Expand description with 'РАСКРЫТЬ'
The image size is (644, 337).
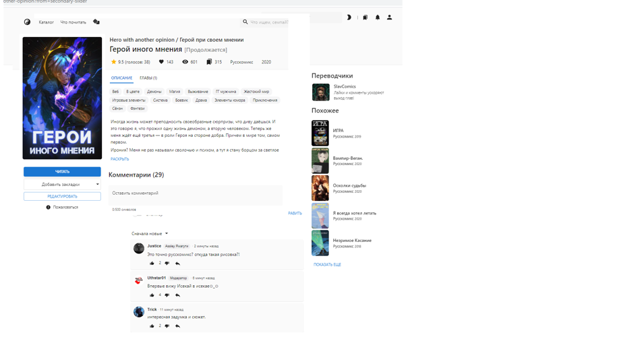click(x=119, y=159)
